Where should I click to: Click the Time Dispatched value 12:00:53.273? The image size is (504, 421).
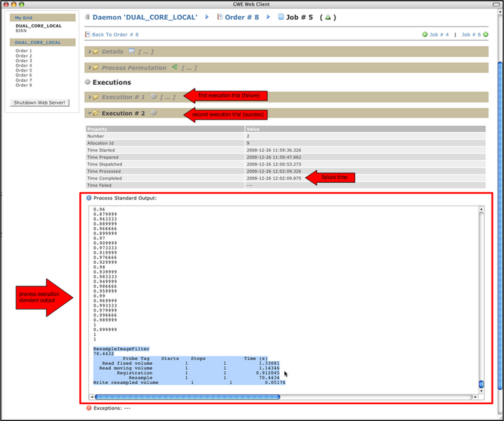tap(274, 164)
